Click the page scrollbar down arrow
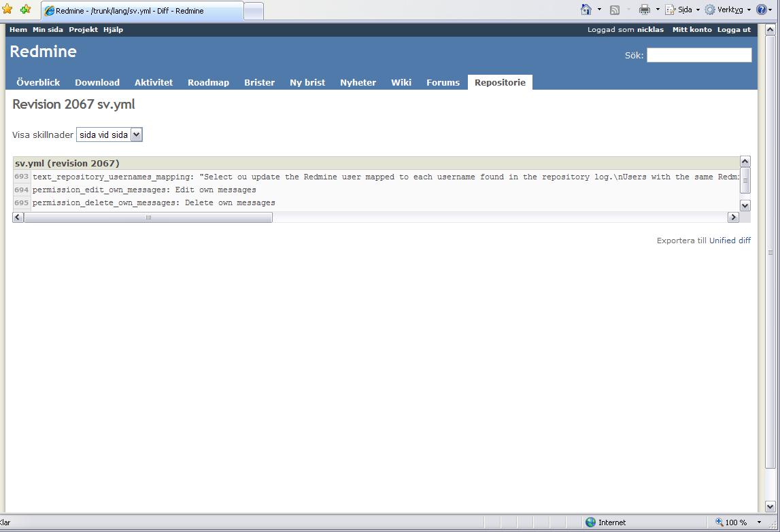Image resolution: width=780 pixels, height=532 pixels. pyautogui.click(x=770, y=507)
